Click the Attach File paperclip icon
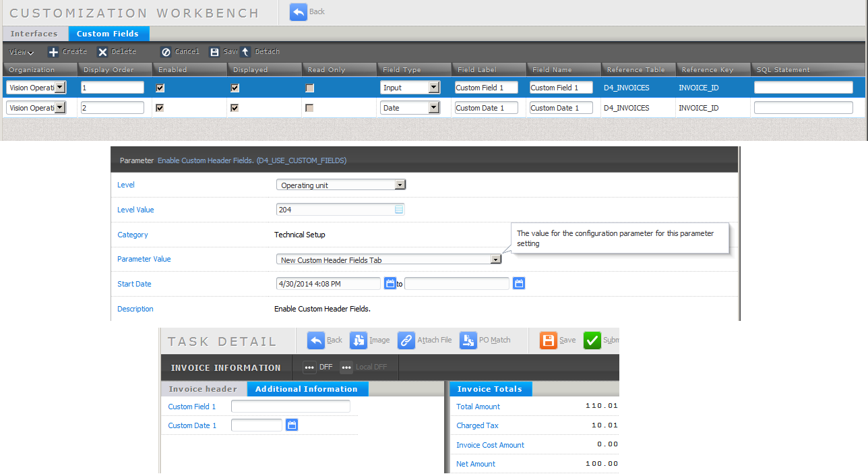The height and width of the screenshot is (476, 868). 406,340
